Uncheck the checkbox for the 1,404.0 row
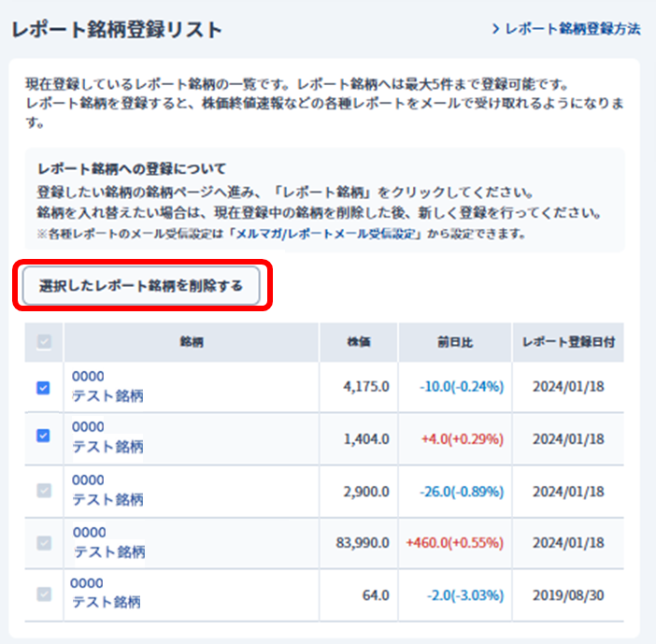The width and height of the screenshot is (656, 644). click(x=43, y=436)
